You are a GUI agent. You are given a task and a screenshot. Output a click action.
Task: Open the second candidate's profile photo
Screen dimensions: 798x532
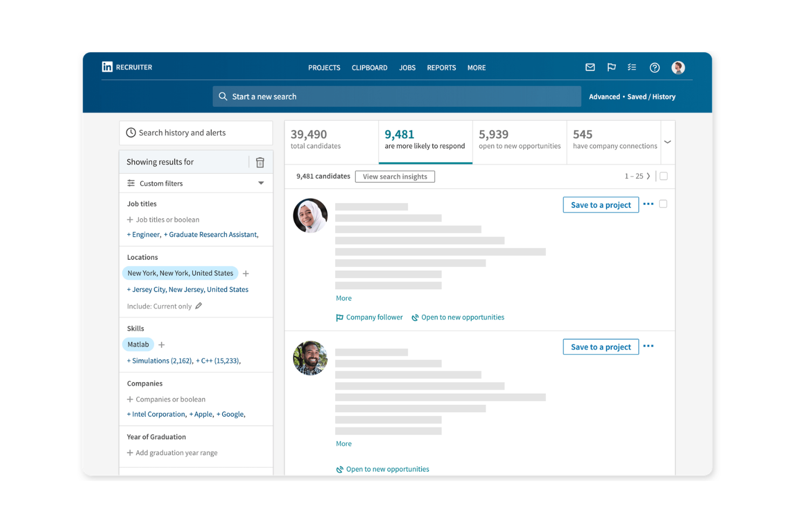coord(310,357)
